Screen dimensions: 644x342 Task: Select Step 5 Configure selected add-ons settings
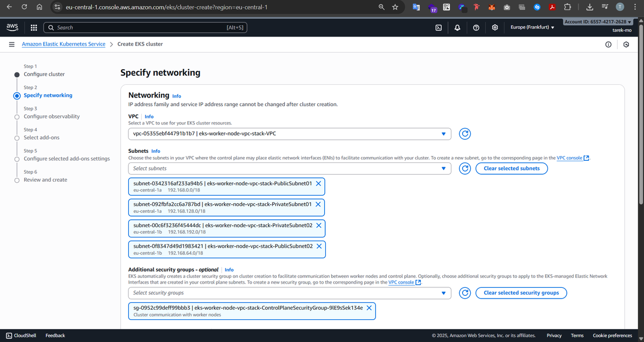pyautogui.click(x=67, y=159)
